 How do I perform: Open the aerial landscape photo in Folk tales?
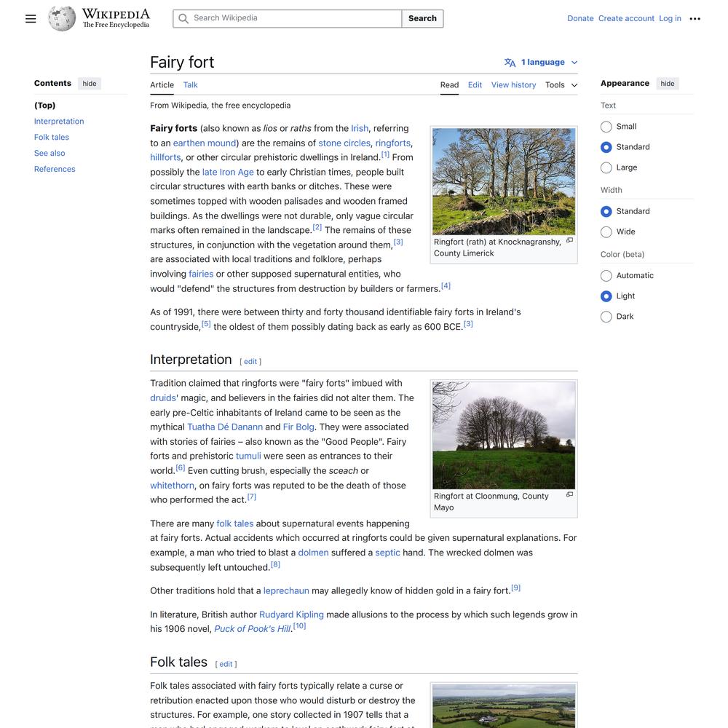pos(504,706)
